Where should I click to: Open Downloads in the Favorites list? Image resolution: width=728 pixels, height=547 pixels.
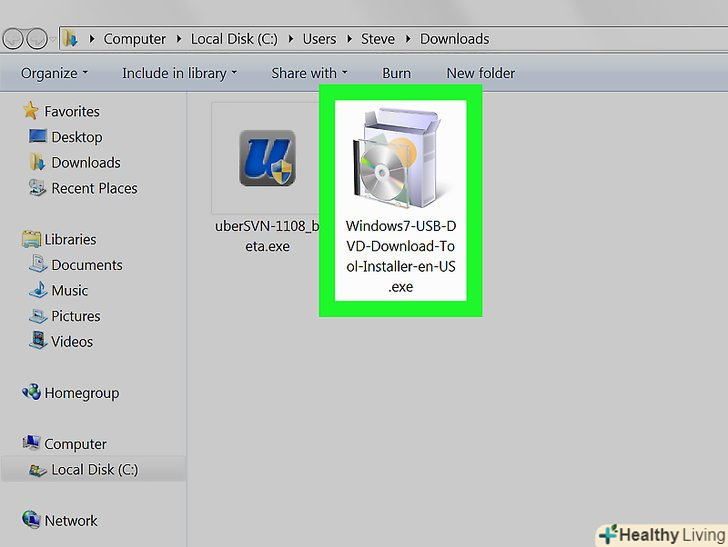[86, 163]
